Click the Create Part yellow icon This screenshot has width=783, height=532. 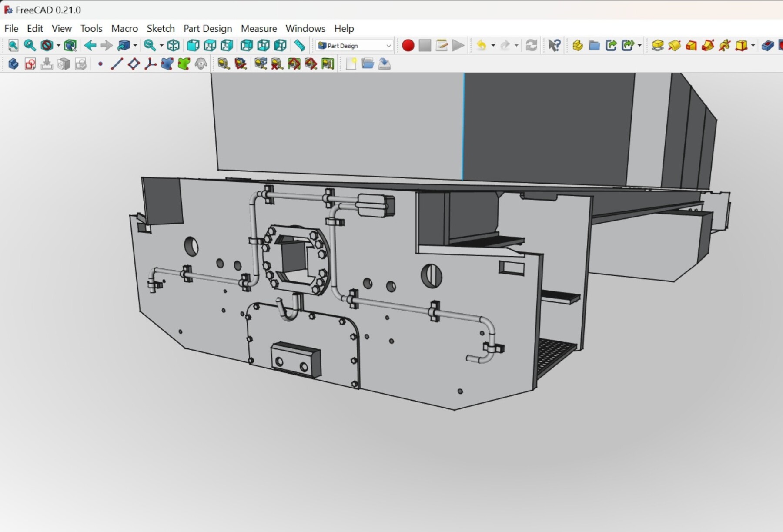578,45
